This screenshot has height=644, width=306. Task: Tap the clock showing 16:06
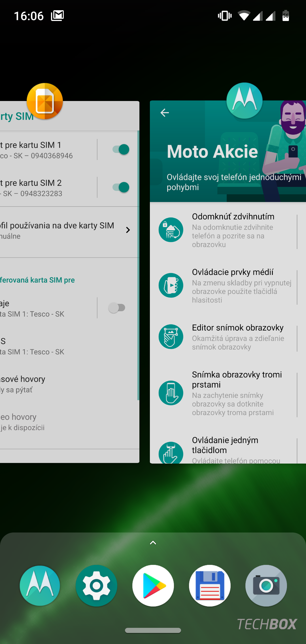[x=29, y=16]
